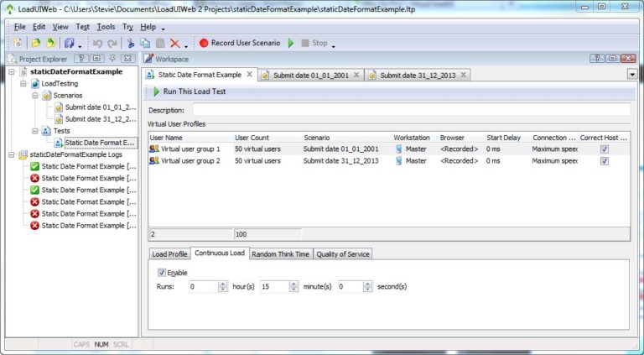
Task: Uncheck Correct Host for Virtual user group 2
Action: [x=604, y=161]
